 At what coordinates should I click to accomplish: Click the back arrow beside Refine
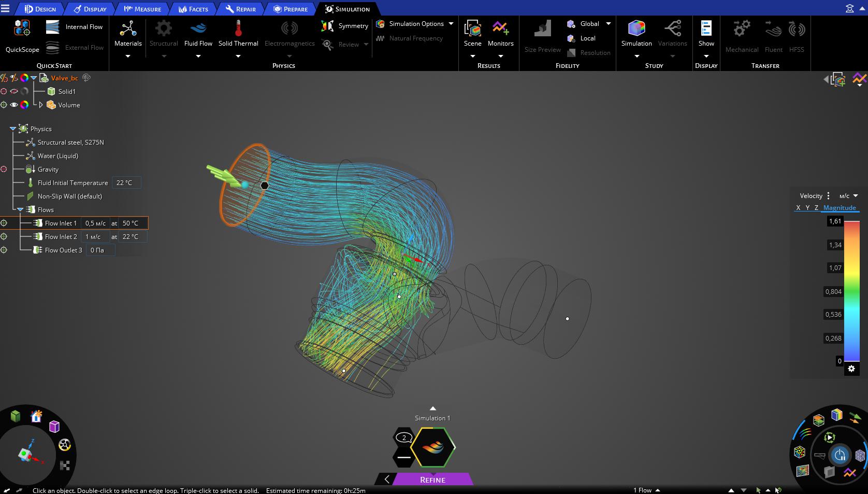point(386,479)
